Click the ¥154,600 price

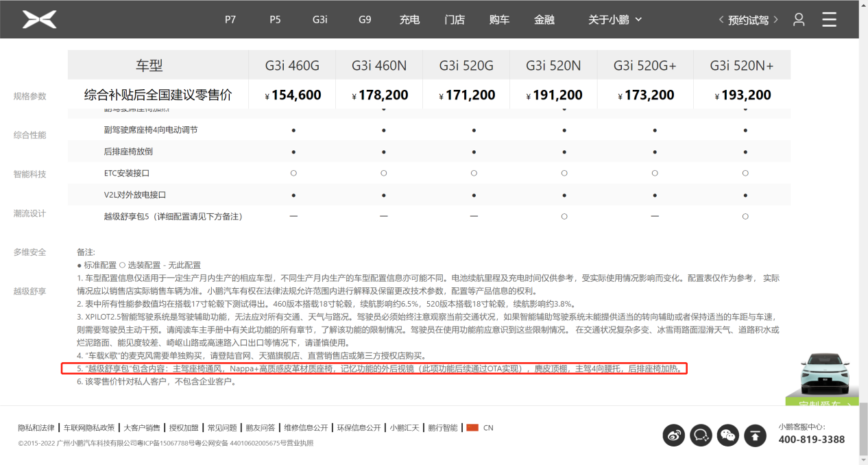[x=293, y=95]
